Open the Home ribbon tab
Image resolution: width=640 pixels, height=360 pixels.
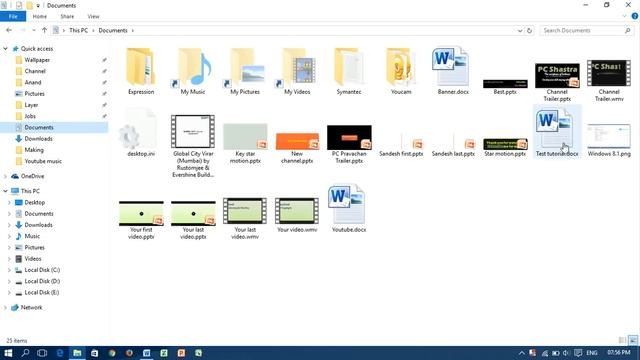pyautogui.click(x=40, y=16)
